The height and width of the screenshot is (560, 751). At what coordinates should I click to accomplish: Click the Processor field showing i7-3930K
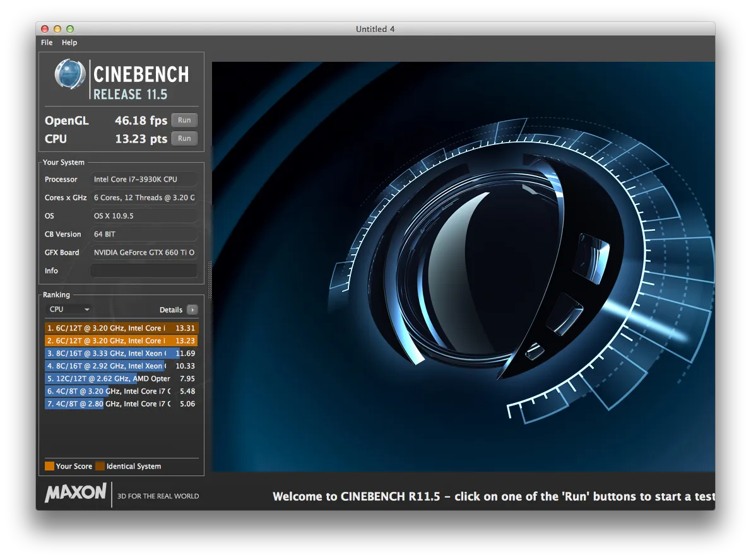(x=145, y=179)
